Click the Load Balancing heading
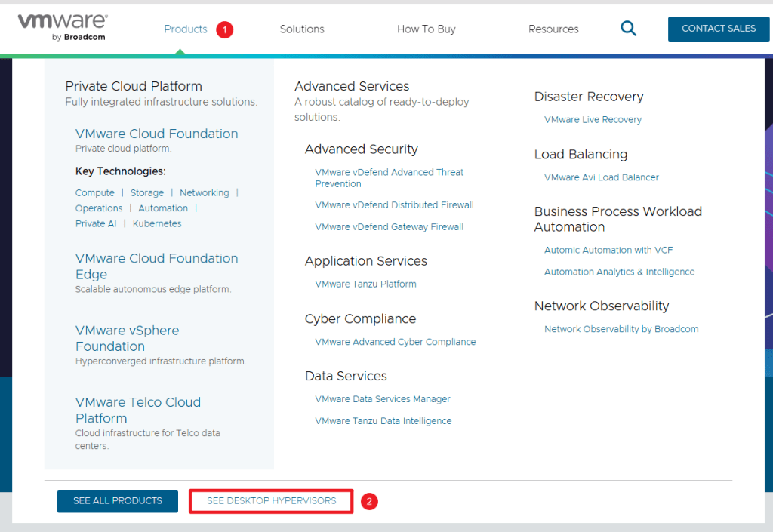The width and height of the screenshot is (773, 532). [x=581, y=154]
